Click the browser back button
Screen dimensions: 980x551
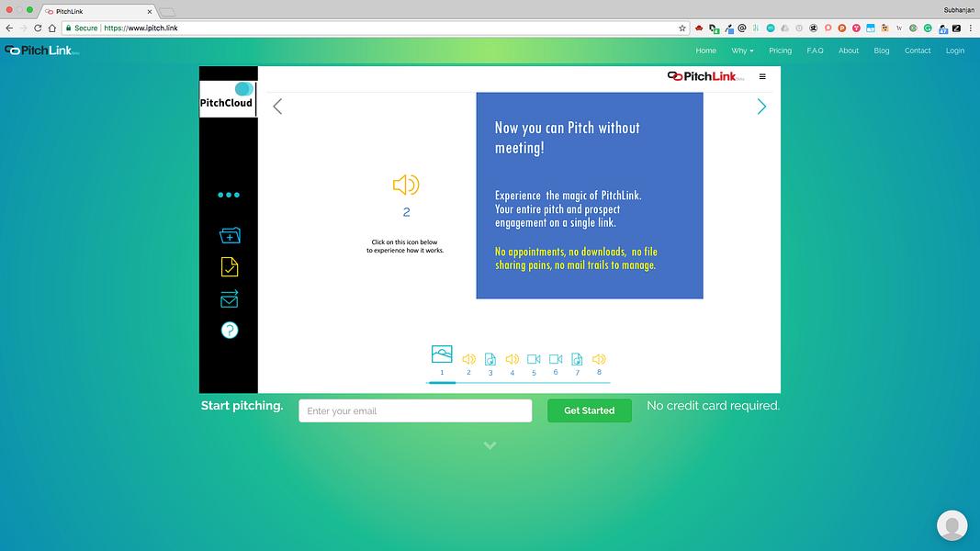(9, 28)
